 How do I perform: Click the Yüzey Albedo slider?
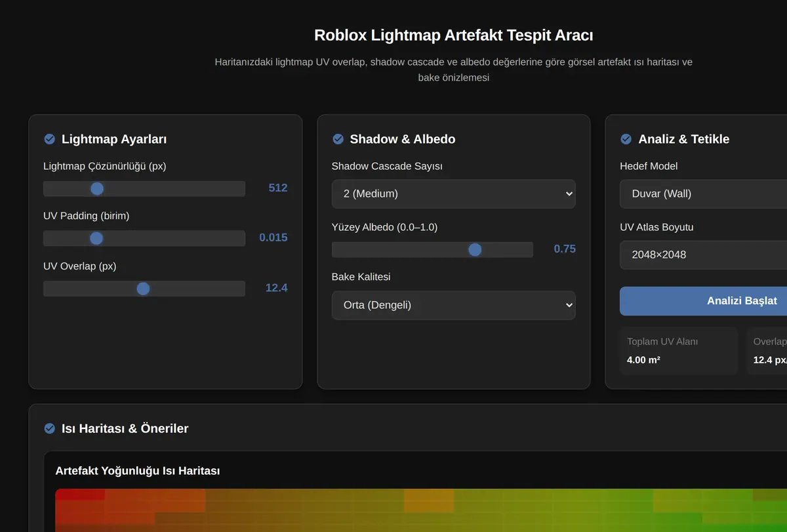(x=432, y=250)
